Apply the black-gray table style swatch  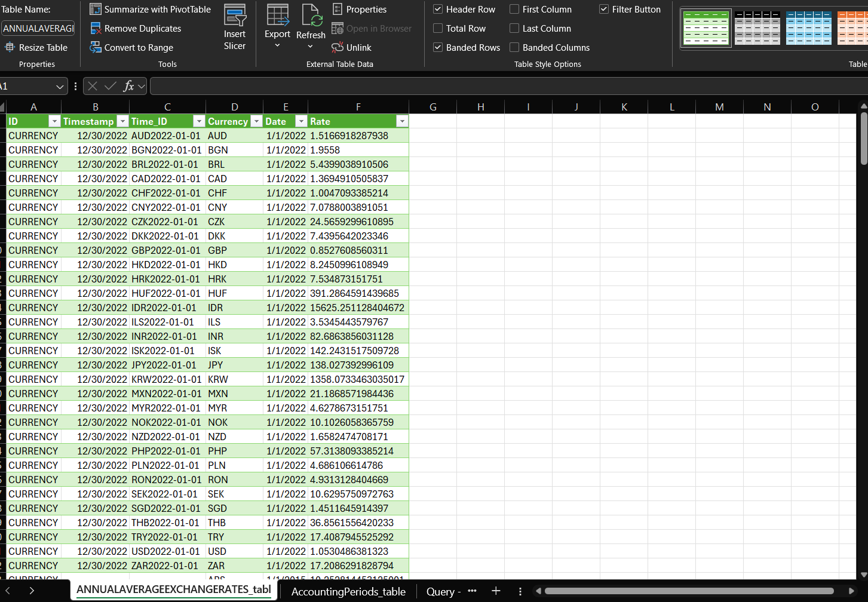tap(757, 28)
